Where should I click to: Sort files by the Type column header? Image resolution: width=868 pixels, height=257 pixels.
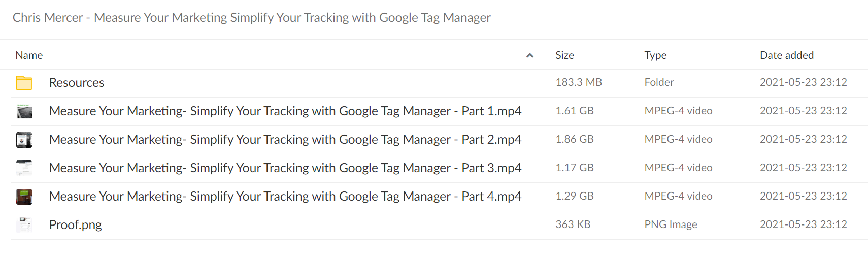655,55
